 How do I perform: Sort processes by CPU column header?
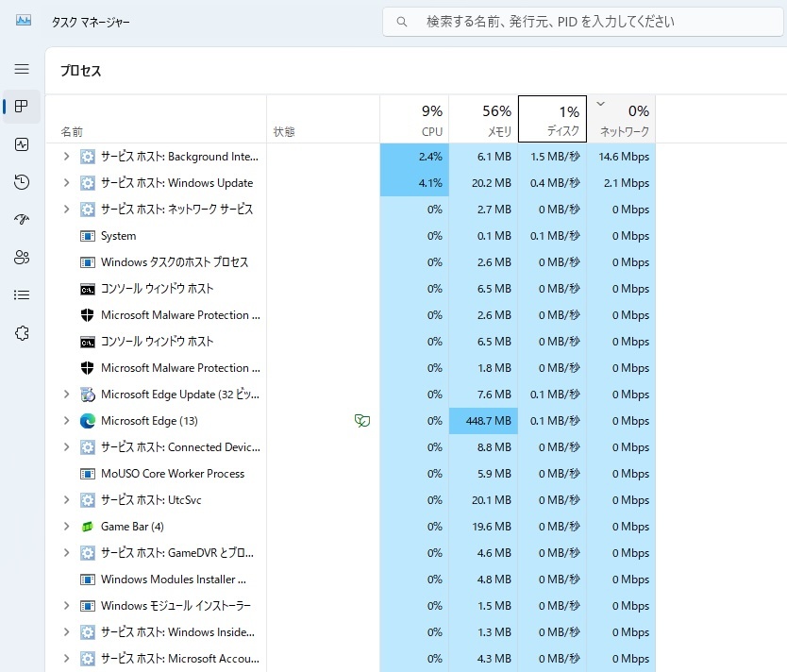tap(414, 120)
